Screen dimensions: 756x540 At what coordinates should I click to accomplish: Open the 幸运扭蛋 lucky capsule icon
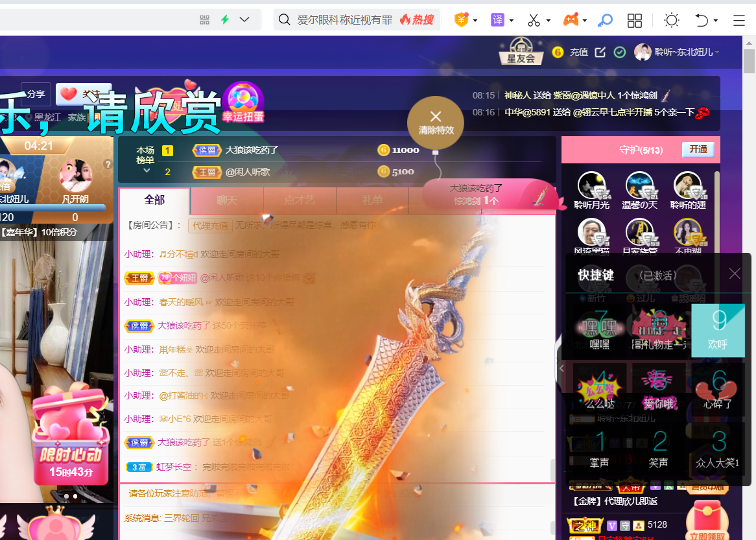point(244,102)
